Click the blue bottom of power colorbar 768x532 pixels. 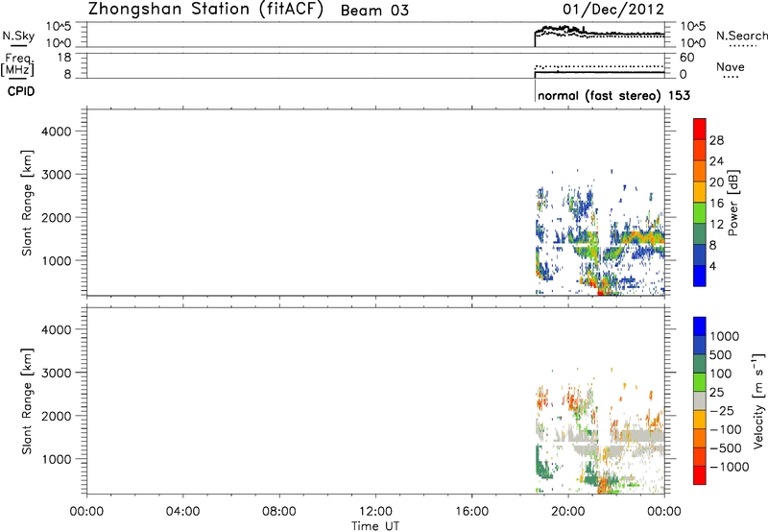point(700,276)
